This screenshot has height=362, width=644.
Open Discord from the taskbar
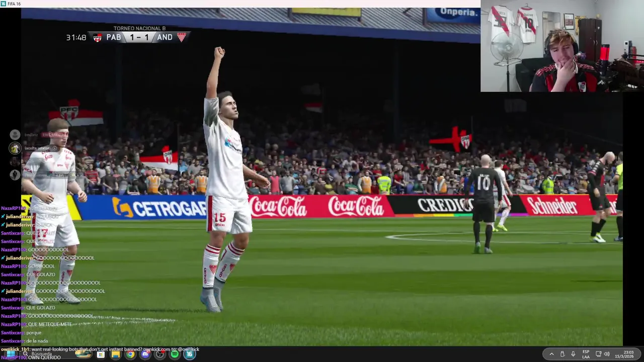point(145,354)
